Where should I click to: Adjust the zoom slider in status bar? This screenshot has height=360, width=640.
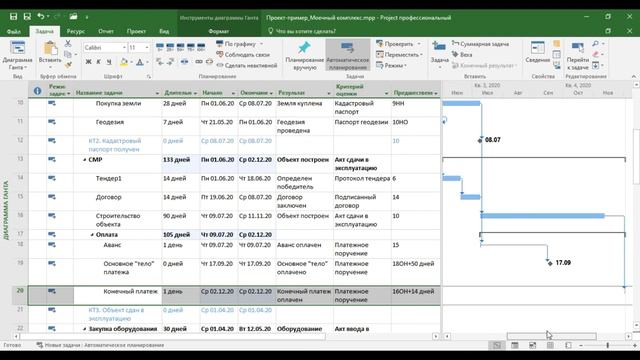(x=608, y=345)
